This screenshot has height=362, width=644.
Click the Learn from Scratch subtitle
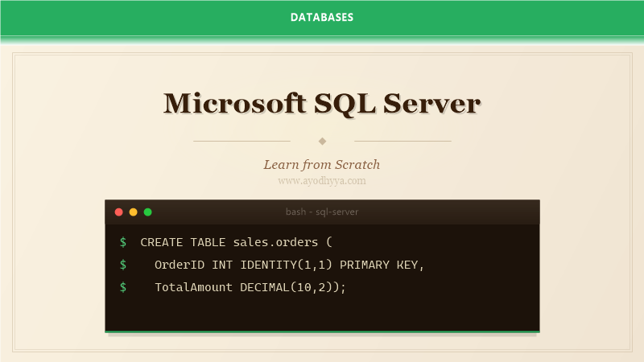322,165
